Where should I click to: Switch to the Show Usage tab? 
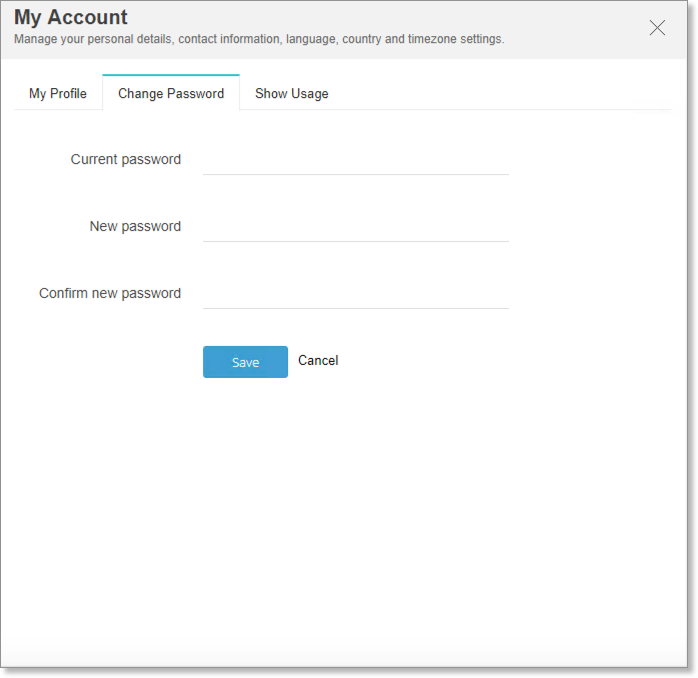(292, 93)
